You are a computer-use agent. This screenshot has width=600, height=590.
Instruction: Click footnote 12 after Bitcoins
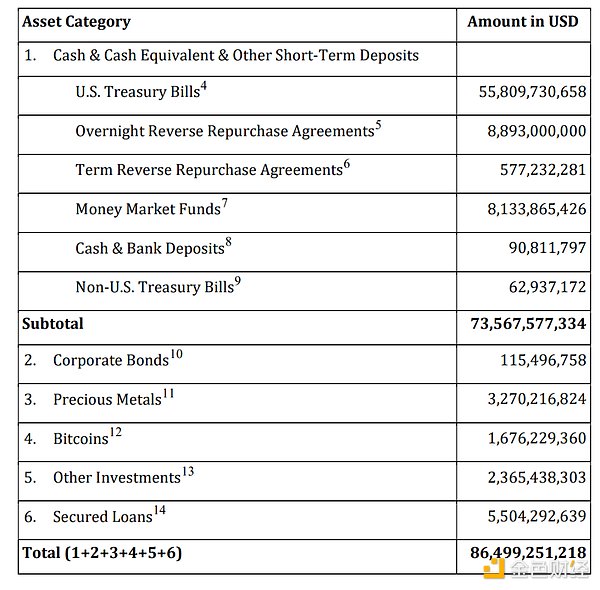(115, 433)
